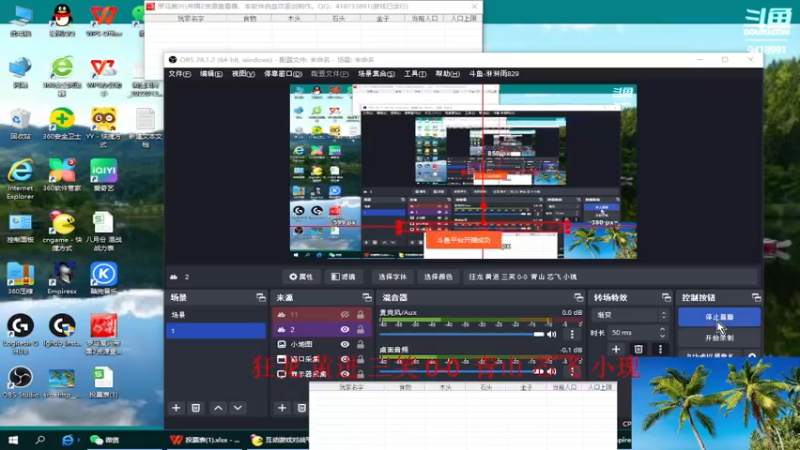The width and height of the screenshot is (800, 450).
Task: Add a new scene with plus button
Action: click(176, 408)
